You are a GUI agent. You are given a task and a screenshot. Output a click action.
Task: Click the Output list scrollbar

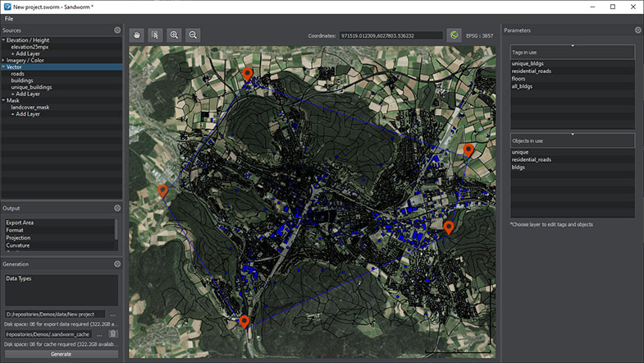pyautogui.click(x=116, y=229)
